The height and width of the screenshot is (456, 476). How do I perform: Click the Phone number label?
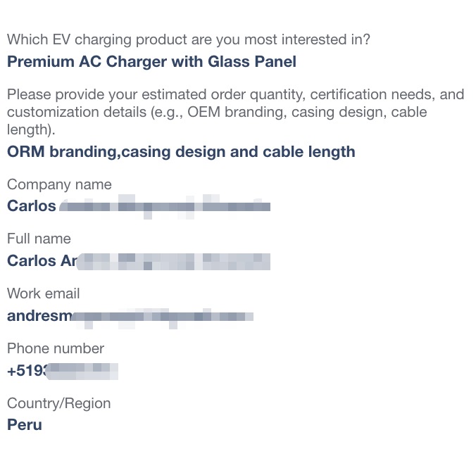56,348
